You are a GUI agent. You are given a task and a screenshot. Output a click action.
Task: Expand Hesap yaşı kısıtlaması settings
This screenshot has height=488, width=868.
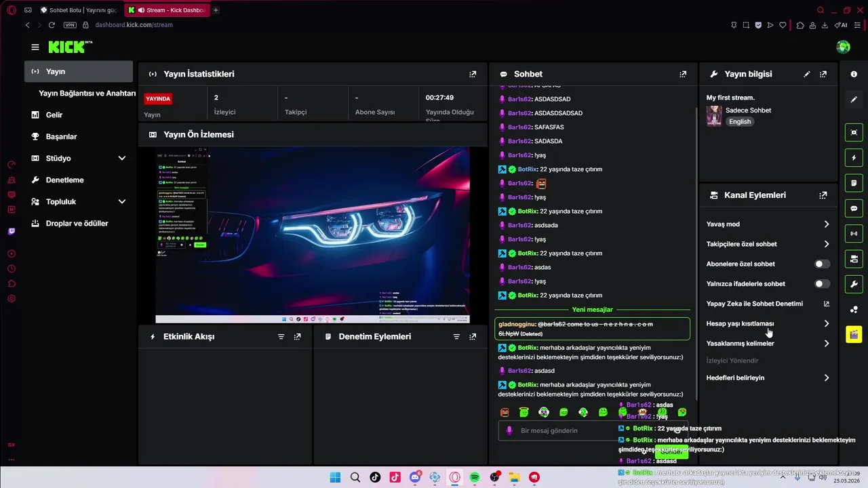pos(827,323)
